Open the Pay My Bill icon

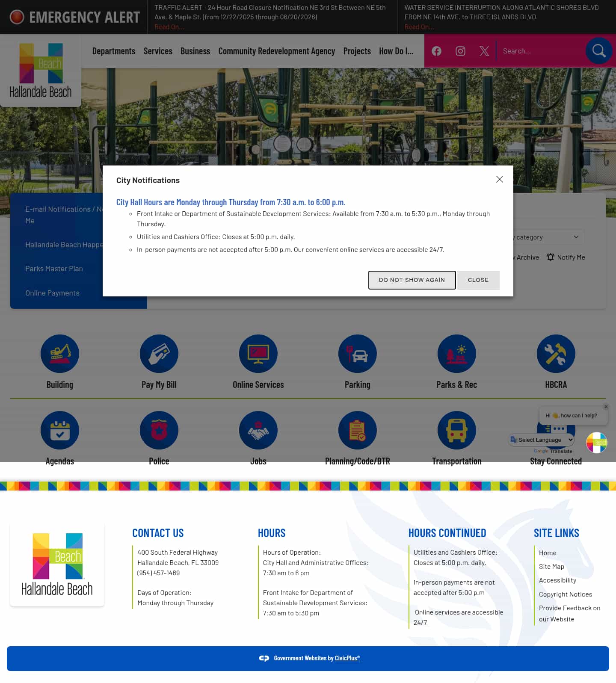pyautogui.click(x=159, y=353)
